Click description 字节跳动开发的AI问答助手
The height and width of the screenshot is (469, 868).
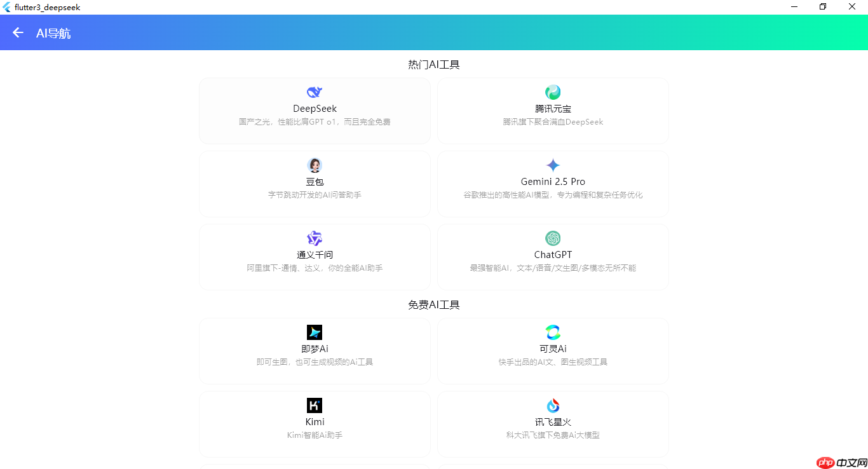(315, 195)
